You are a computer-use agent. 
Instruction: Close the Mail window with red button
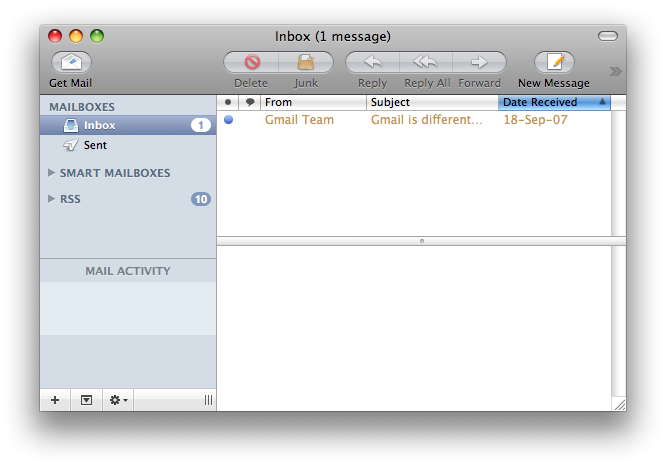point(55,36)
